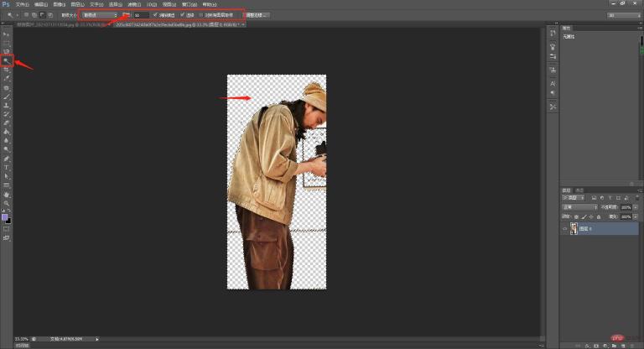Open the 图像 Image menu
Viewport: 644px width, 349px height.
tap(60, 4)
